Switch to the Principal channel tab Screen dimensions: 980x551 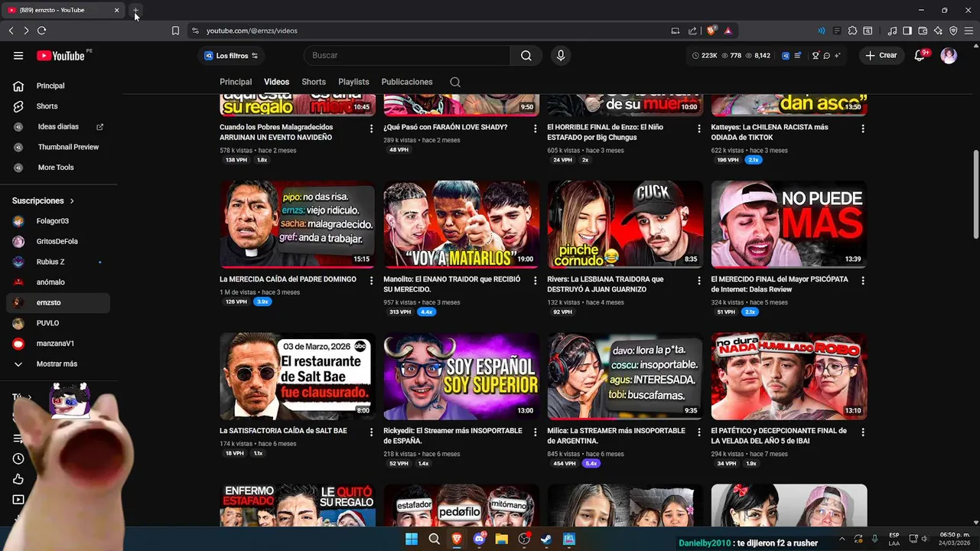tap(236, 82)
